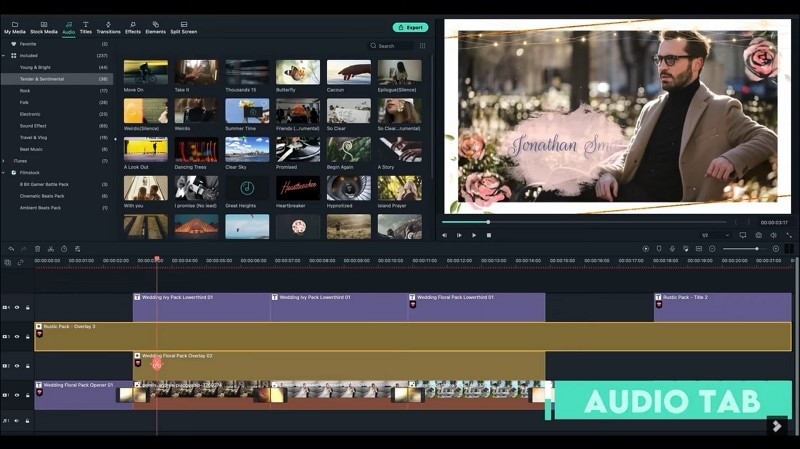Click the redo arrow in timeline toolbar

[x=24, y=249]
